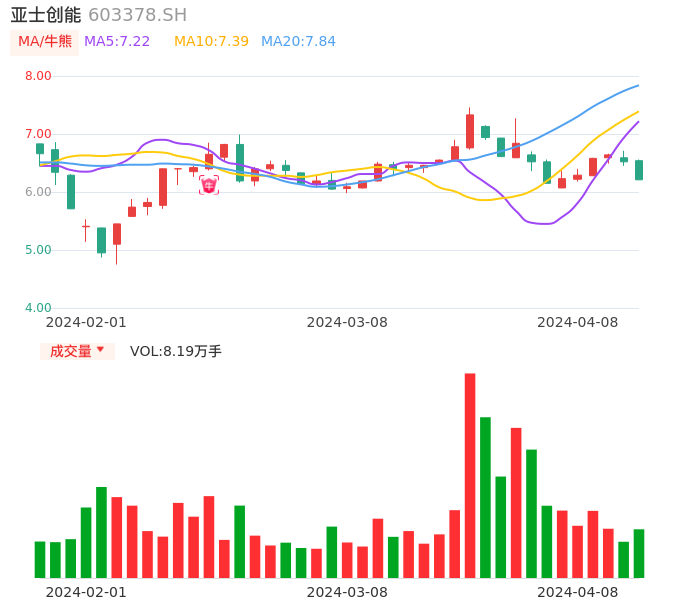Click the first green volume bar at left
This screenshot has height=606, width=686.
[40, 559]
